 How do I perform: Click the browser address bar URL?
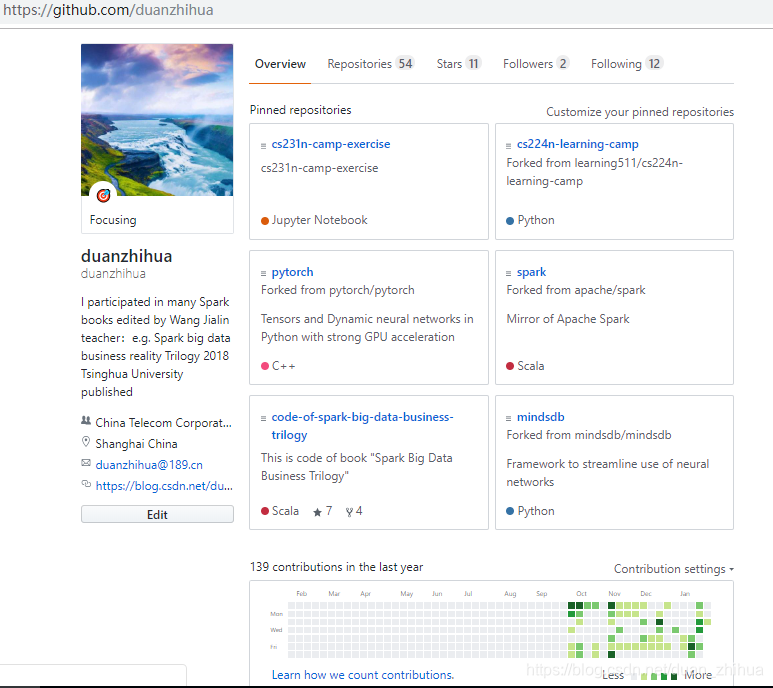click(x=108, y=10)
